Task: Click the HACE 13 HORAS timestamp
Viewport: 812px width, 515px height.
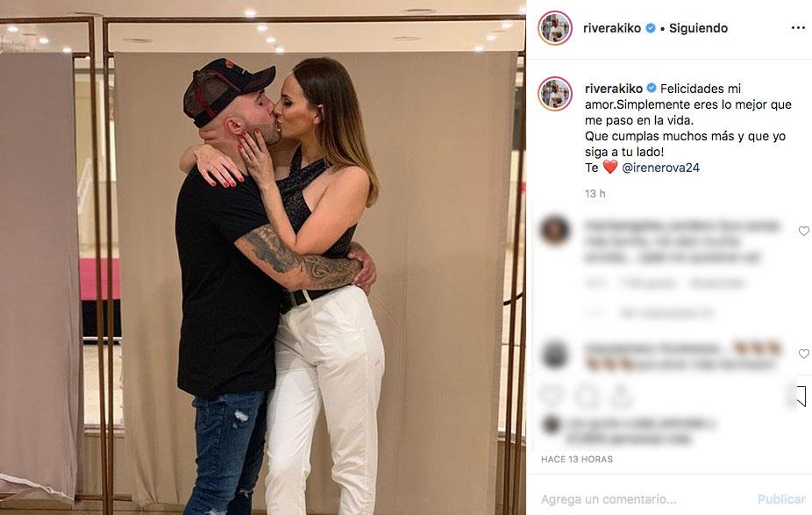Action: [576, 459]
